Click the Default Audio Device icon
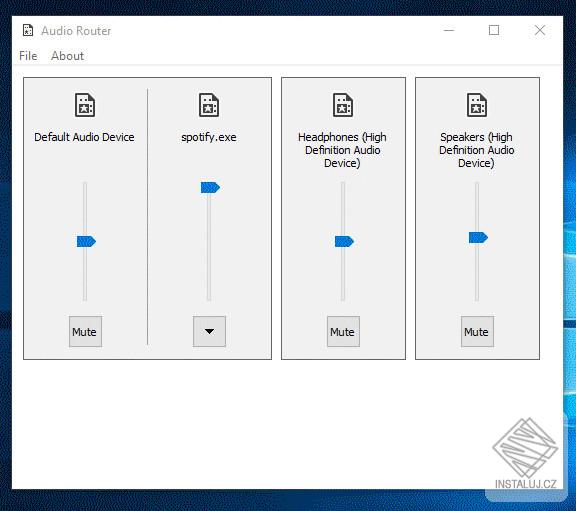This screenshot has width=576, height=511. click(x=85, y=105)
